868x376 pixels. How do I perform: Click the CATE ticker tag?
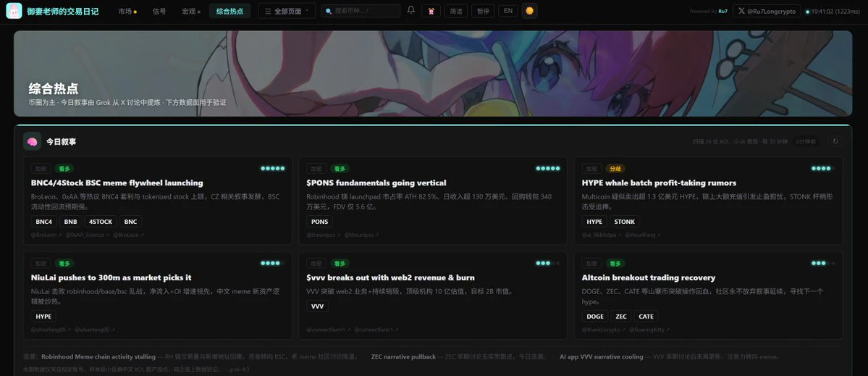pos(646,316)
